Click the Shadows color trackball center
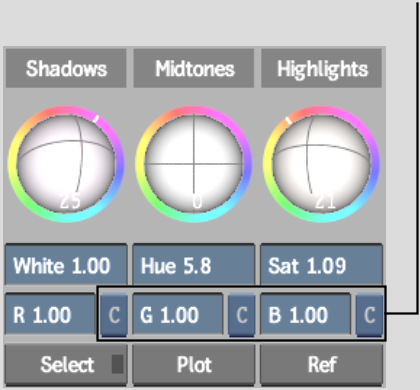Screen dimensions: 420x390 66,164
